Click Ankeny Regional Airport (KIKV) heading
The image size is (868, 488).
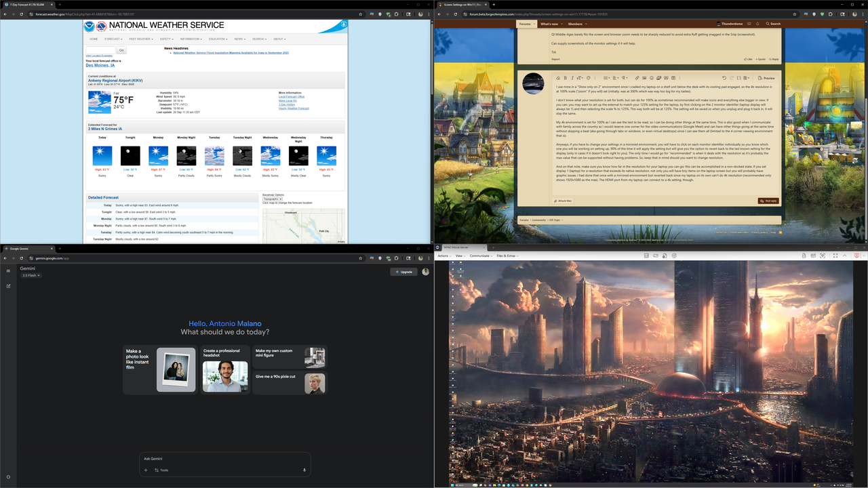(x=115, y=81)
